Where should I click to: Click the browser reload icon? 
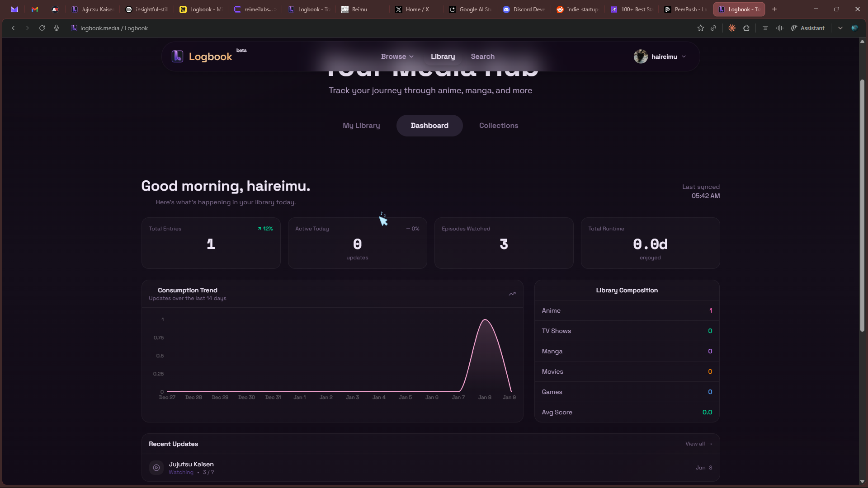pos(42,28)
